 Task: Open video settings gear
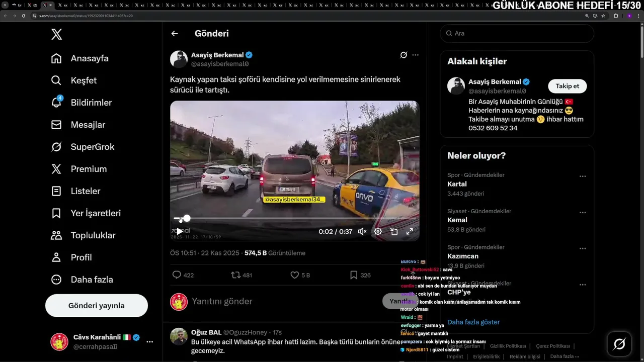pyautogui.click(x=378, y=231)
